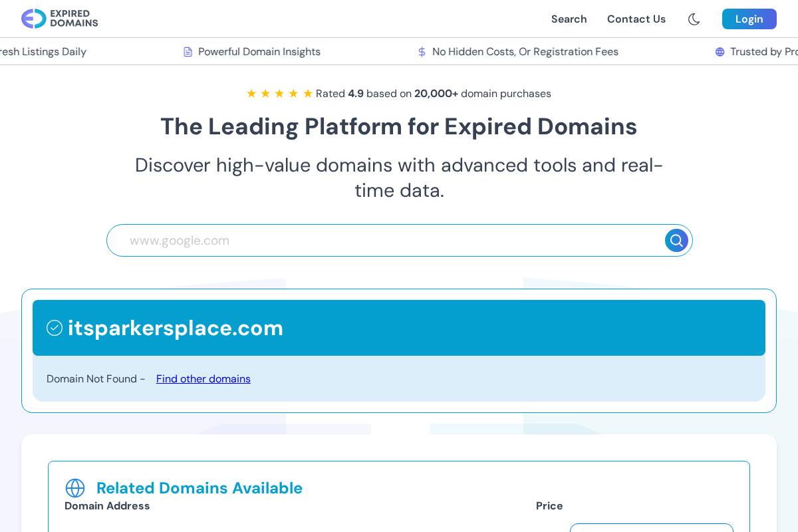Click the checkmark icon beside itsparkersplace.com

click(54, 327)
